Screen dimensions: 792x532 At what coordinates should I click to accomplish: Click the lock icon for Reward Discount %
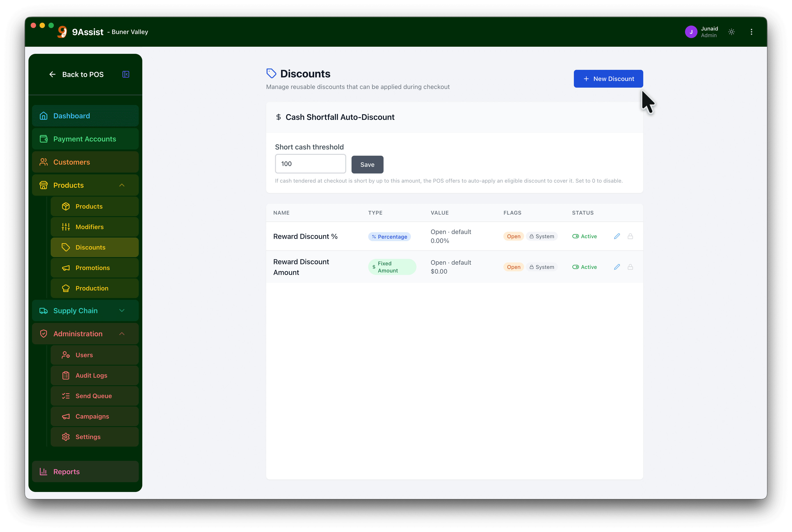[x=630, y=236]
